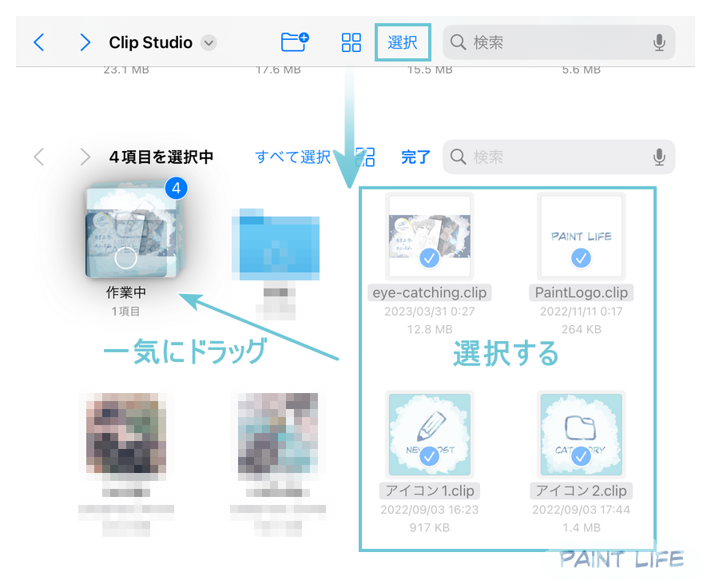
Task: Open the new folder creation icon
Action: coord(295,42)
